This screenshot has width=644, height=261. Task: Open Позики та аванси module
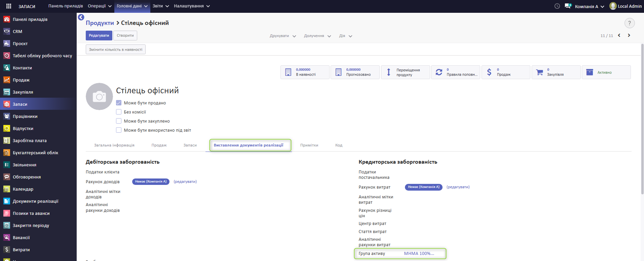38,213
